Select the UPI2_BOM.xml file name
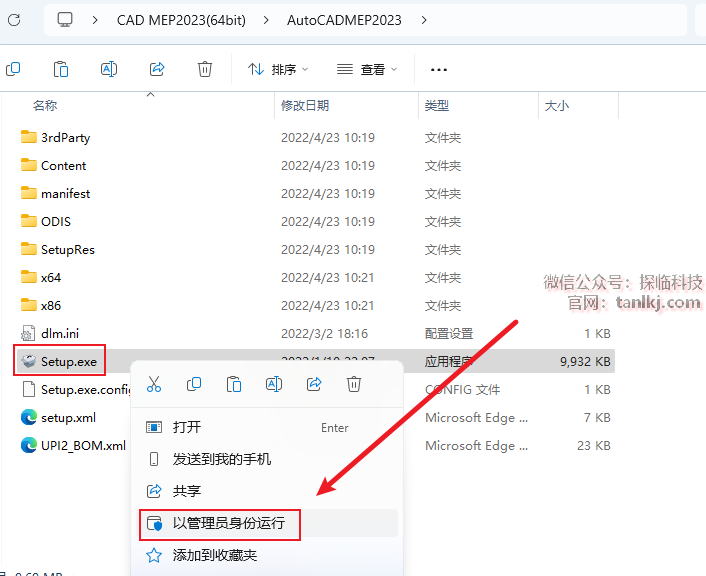 tap(83, 445)
